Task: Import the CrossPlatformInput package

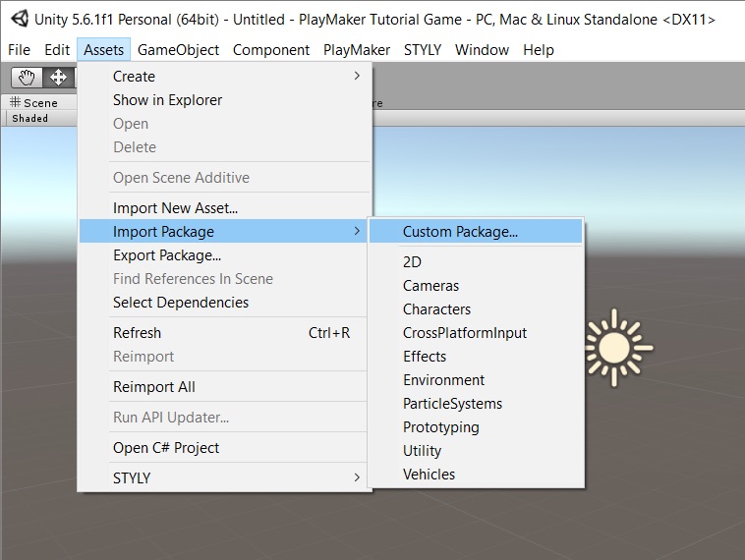Action: pos(476,332)
